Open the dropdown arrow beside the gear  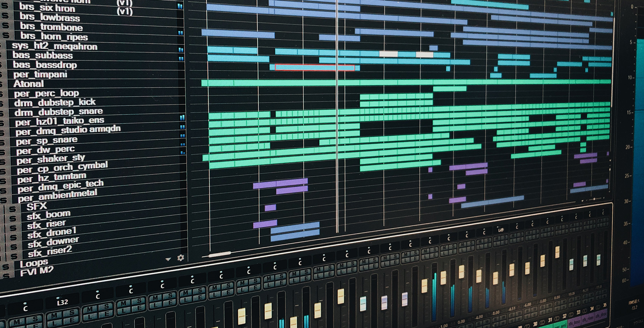168,259
